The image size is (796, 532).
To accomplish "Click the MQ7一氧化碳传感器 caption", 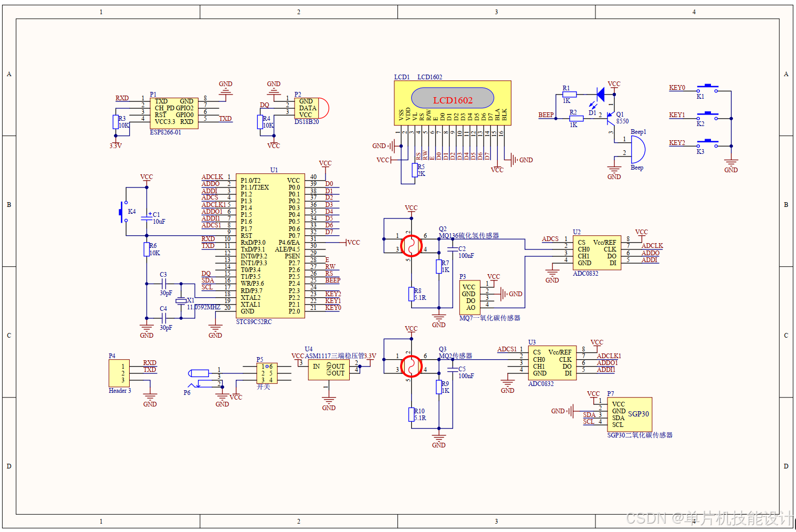I will [490, 318].
